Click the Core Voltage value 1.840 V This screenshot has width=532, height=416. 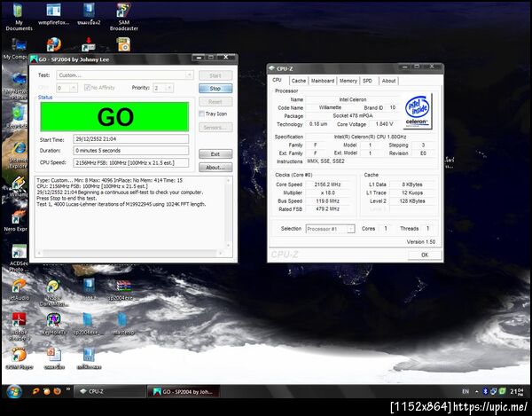click(x=384, y=124)
